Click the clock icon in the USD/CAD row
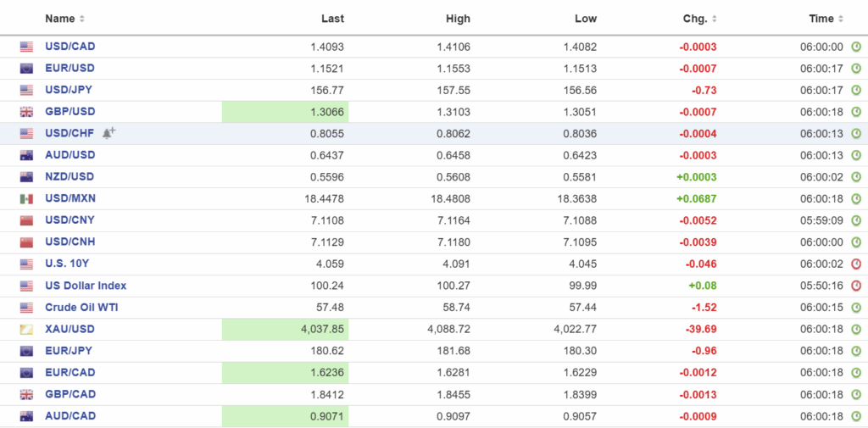The height and width of the screenshot is (428, 868). 855,47
